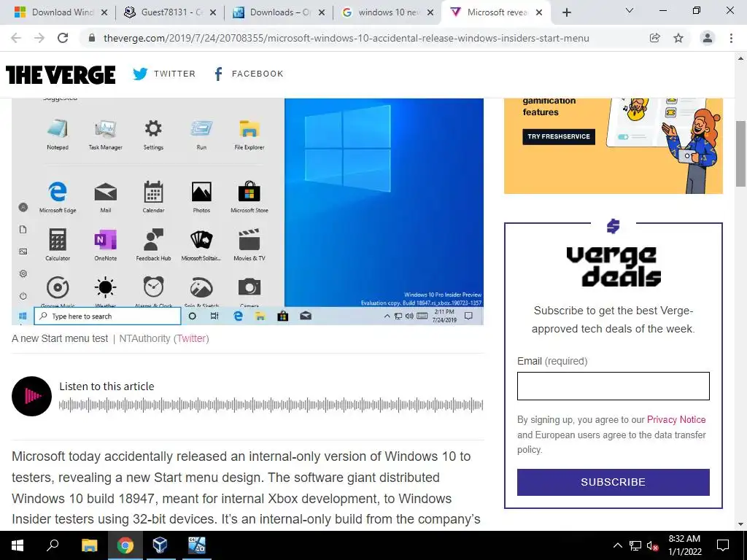Close the Downloads tab
The width and height of the screenshot is (747, 560).
[322, 12]
